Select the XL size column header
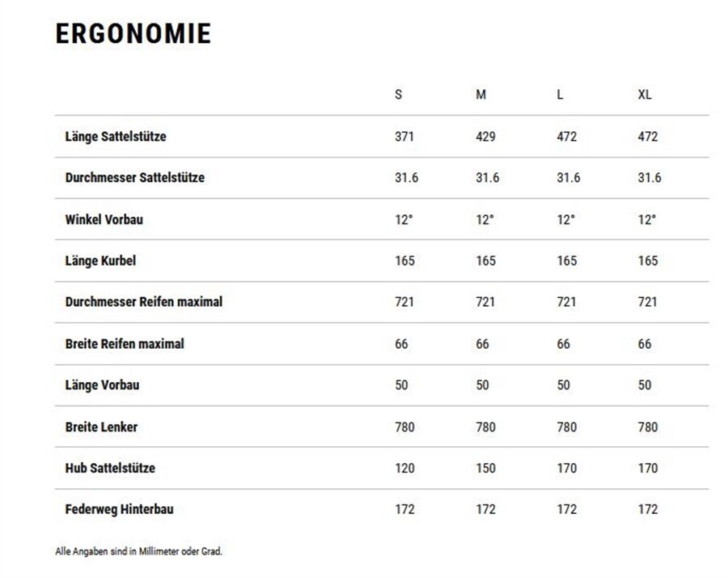This screenshot has height=578, width=728. tap(645, 95)
